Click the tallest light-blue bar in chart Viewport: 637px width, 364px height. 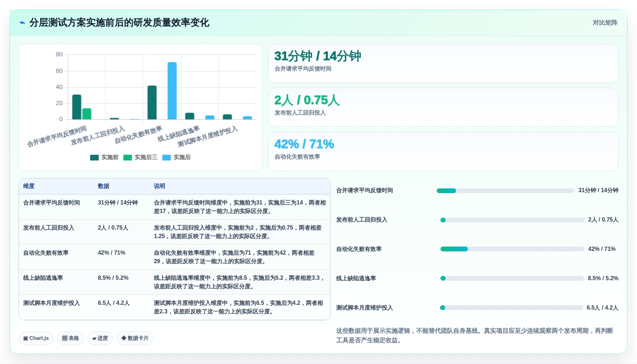172,91
